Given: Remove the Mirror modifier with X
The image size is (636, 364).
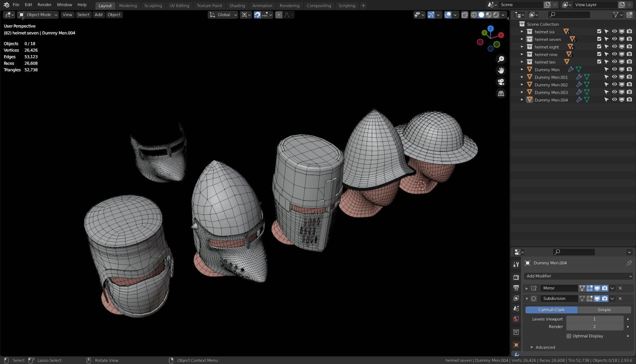Looking at the screenshot, I should (x=620, y=288).
